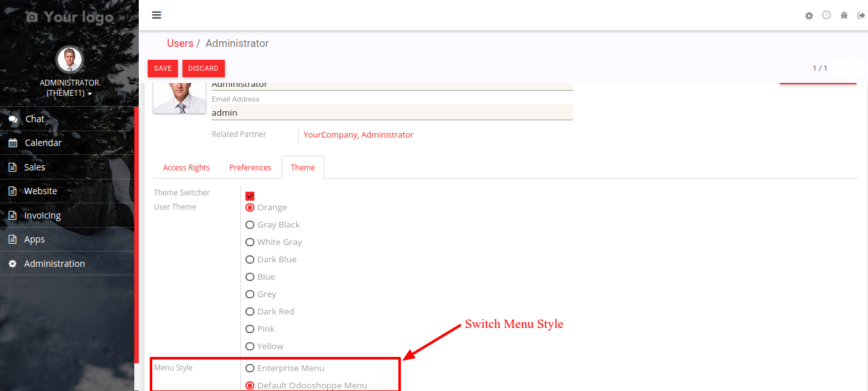This screenshot has width=868, height=391.
Task: Open the activities clock icon
Action: (x=827, y=15)
